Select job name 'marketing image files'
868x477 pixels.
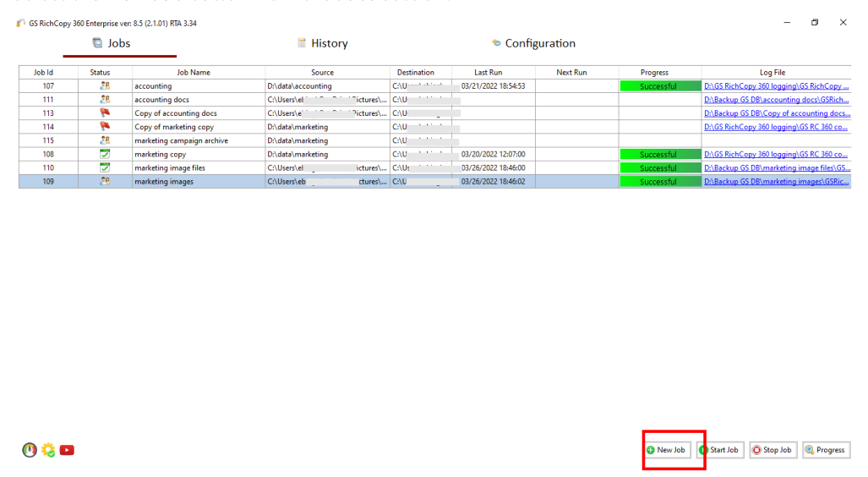169,167
